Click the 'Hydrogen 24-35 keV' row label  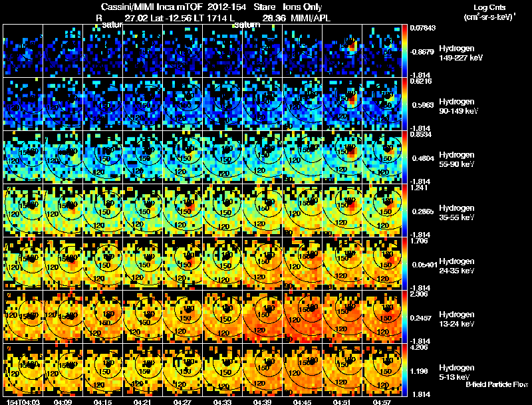click(x=456, y=266)
